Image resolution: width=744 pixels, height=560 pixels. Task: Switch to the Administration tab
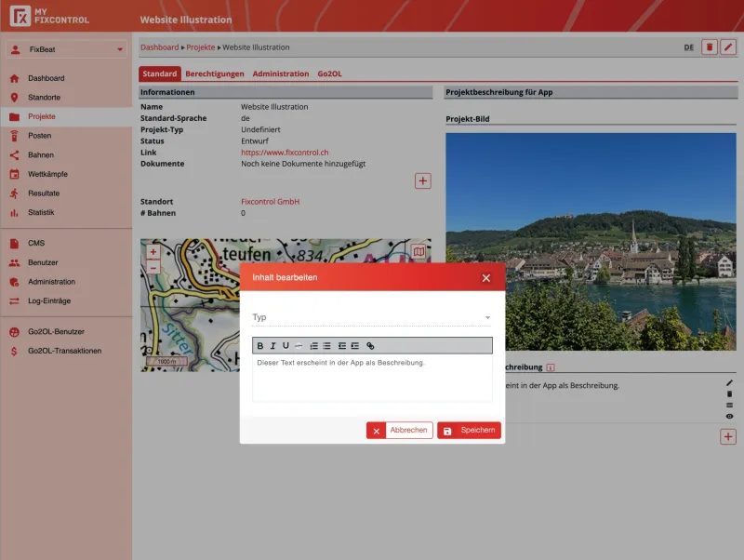point(281,74)
